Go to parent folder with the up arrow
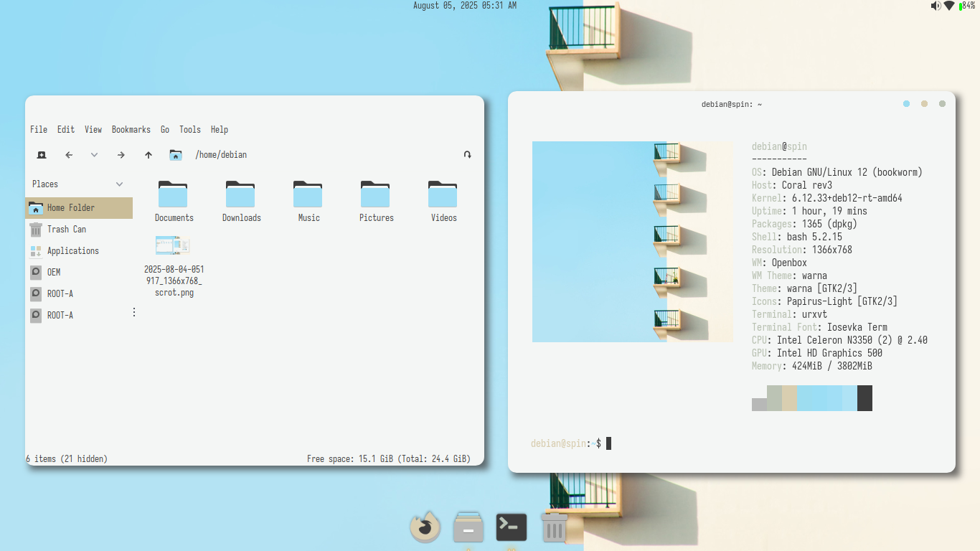This screenshot has width=980, height=551. pyautogui.click(x=149, y=155)
